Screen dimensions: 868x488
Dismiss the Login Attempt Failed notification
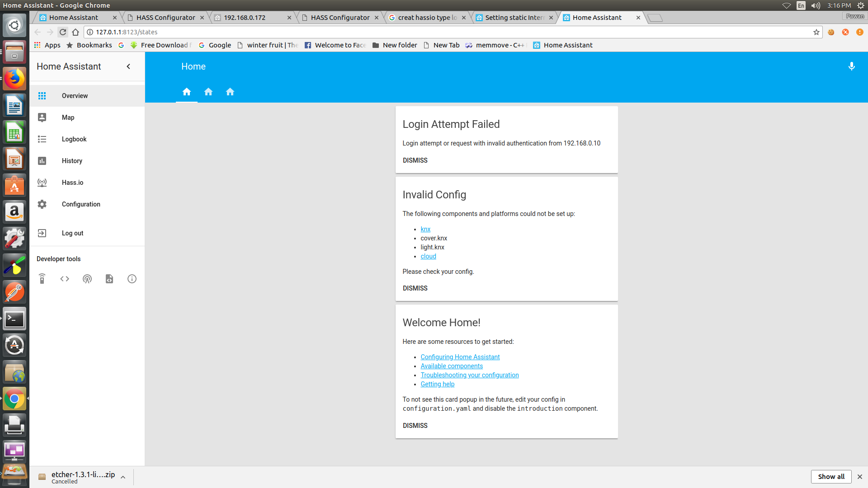415,160
